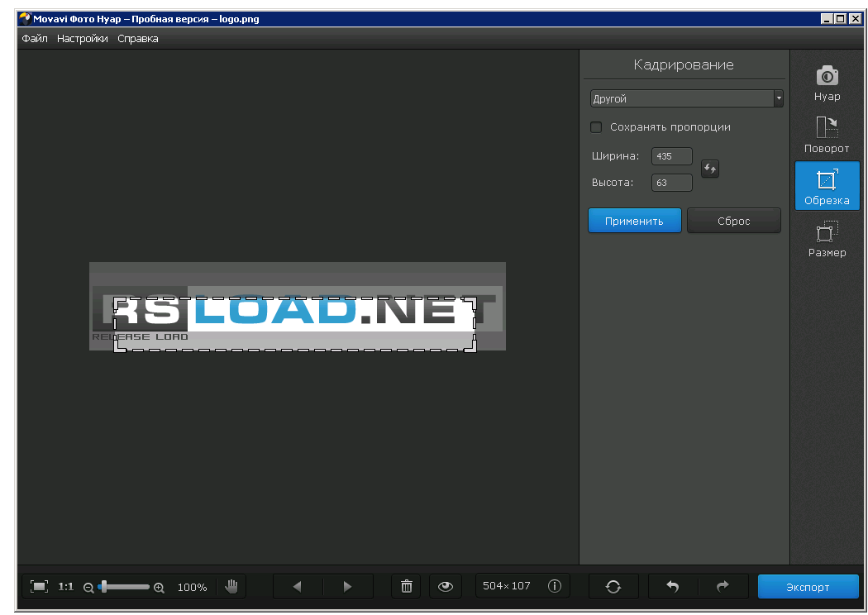The height and width of the screenshot is (615, 868).
Task: Activate the hand pan tool
Action: tap(231, 586)
